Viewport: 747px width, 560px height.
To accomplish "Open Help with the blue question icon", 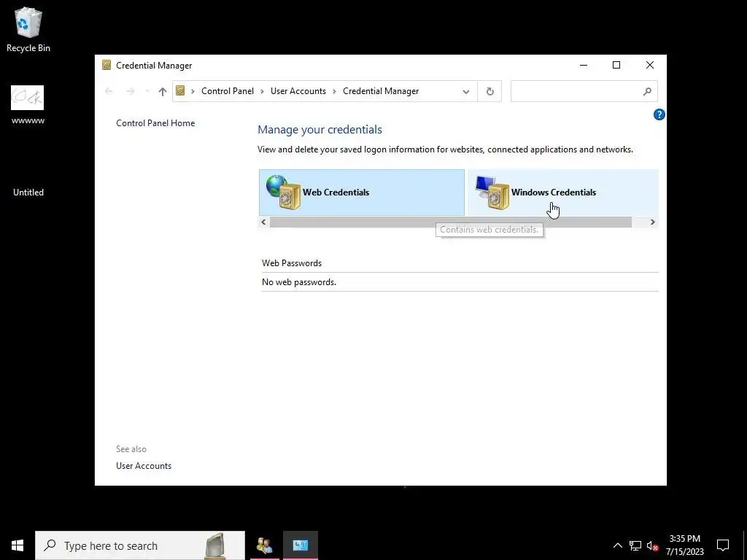I will coord(659,114).
